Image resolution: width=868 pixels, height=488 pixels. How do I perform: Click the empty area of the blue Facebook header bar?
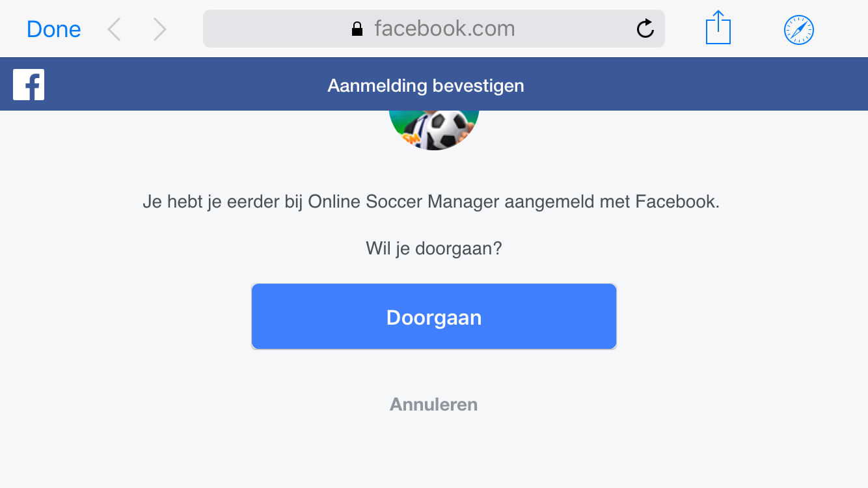696,85
